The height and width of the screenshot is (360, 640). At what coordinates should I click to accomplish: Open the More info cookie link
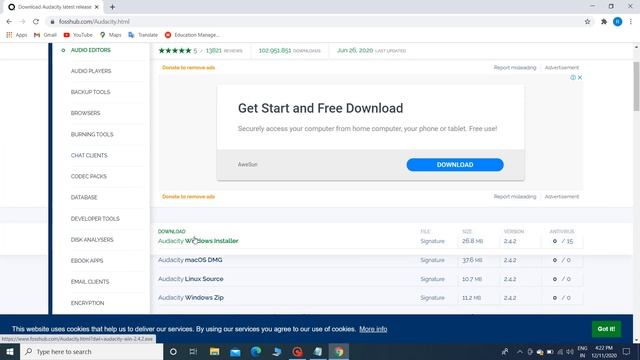pyautogui.click(x=373, y=329)
